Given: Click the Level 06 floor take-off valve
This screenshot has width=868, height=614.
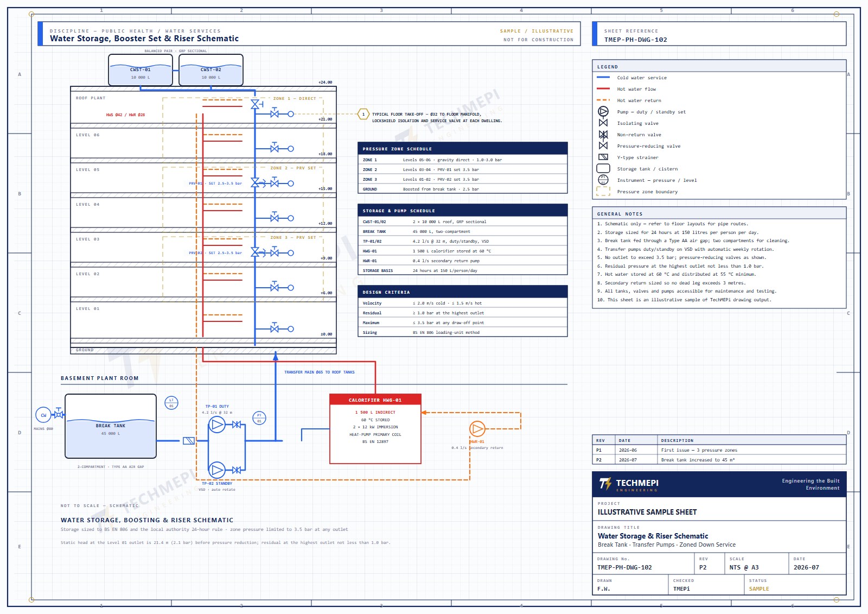Looking at the screenshot, I should tap(275, 149).
